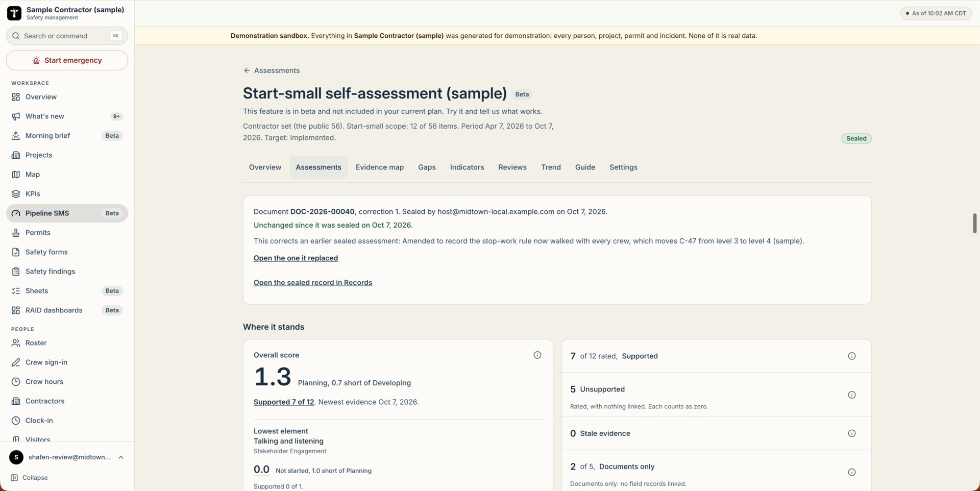Open the Map icon in sidebar
The height and width of the screenshot is (491, 980).
[16, 175]
